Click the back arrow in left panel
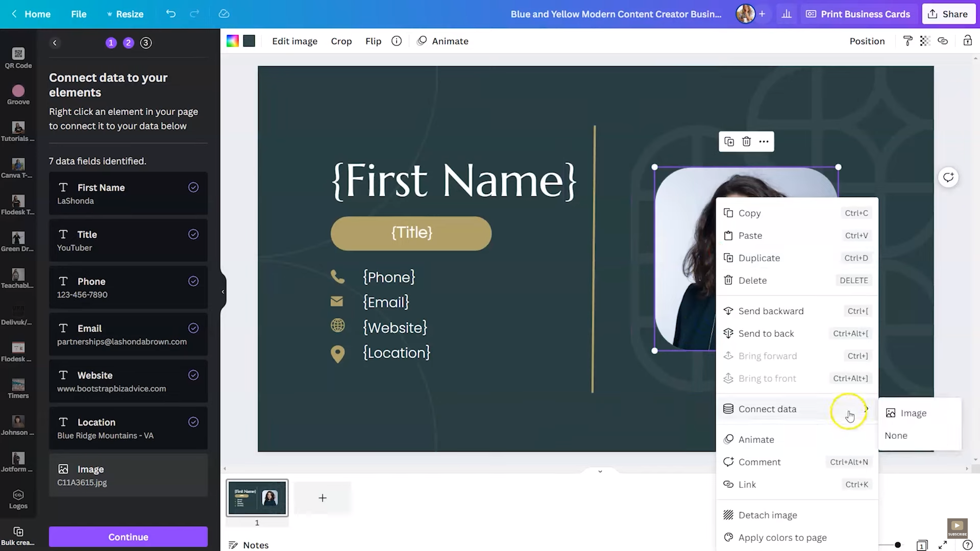This screenshot has width=980, height=551. pos(55,43)
